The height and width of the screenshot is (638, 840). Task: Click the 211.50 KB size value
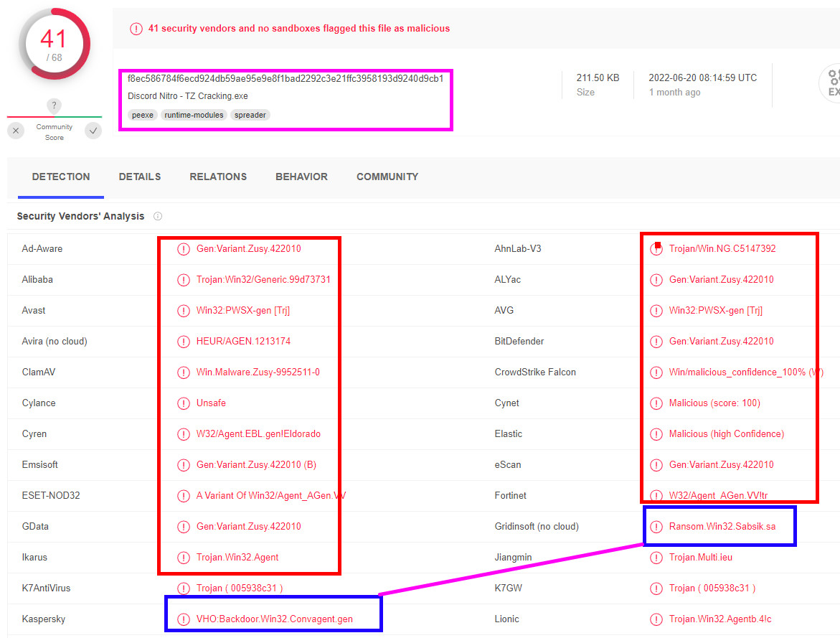point(598,78)
